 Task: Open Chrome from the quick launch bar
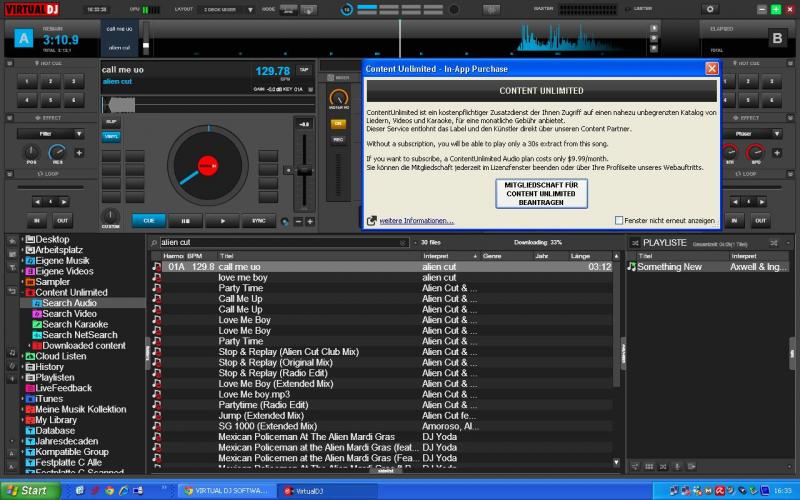[x=109, y=491]
